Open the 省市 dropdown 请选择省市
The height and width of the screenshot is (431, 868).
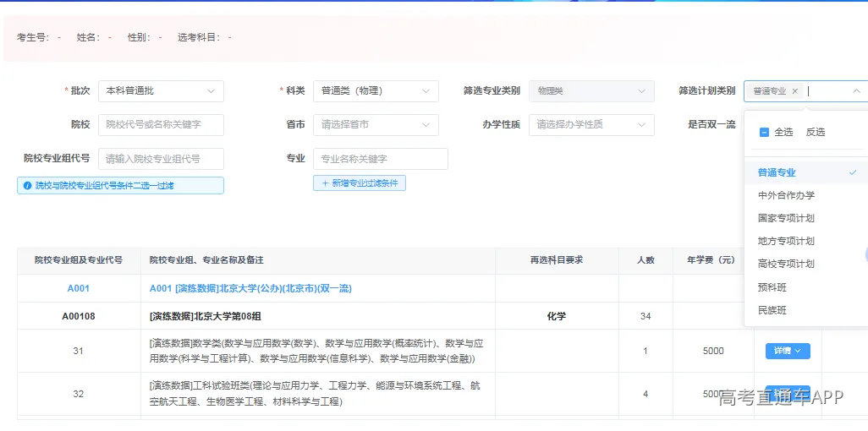376,125
